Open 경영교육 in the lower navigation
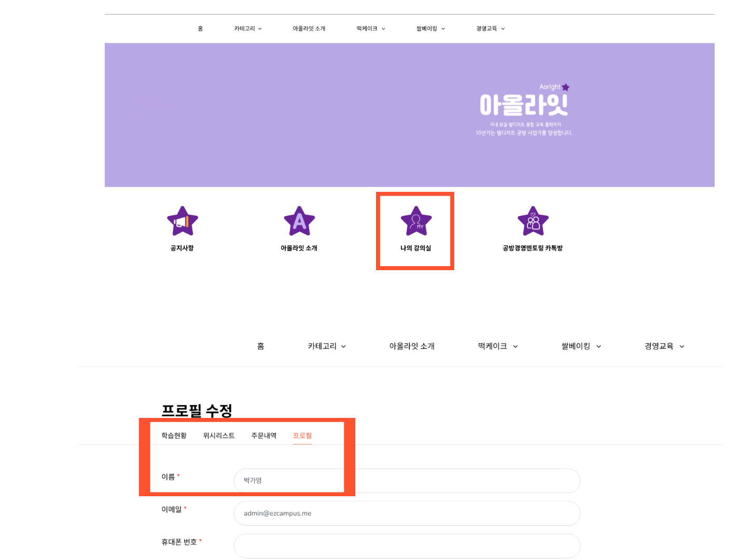Screen dimensions: 752x560 click(x=659, y=346)
